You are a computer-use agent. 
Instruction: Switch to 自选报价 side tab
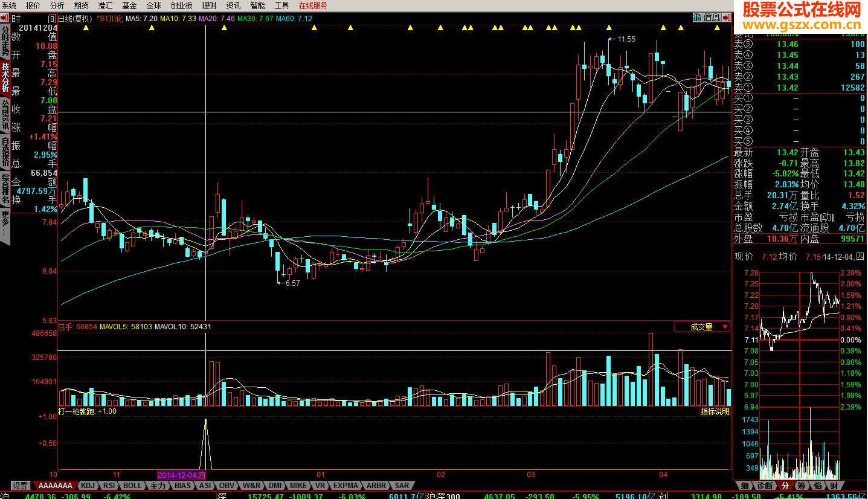click(x=5, y=152)
